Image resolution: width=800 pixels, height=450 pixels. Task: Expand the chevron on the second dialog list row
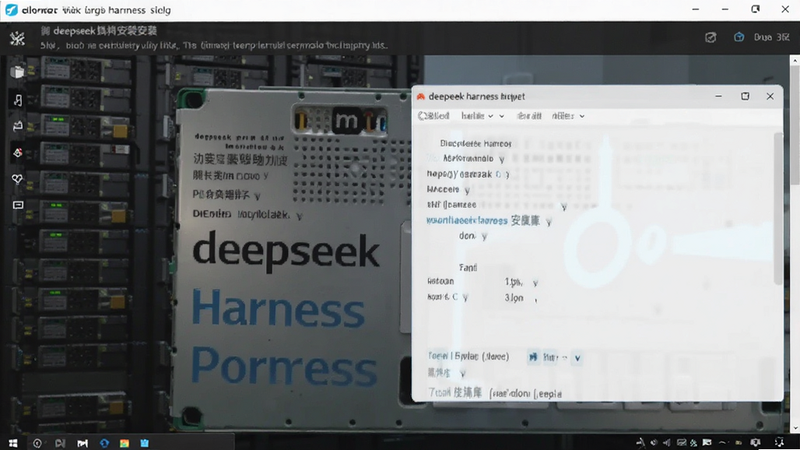click(x=502, y=159)
